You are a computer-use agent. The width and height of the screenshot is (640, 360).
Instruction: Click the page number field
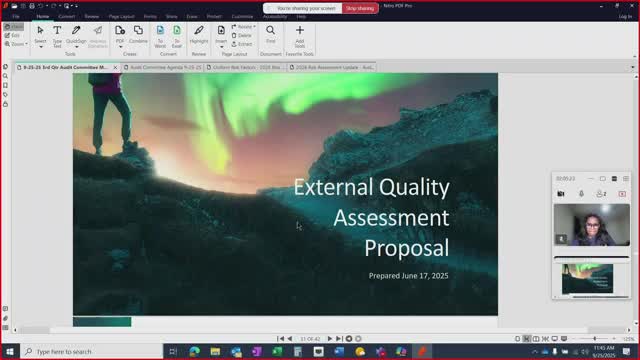coord(310,339)
